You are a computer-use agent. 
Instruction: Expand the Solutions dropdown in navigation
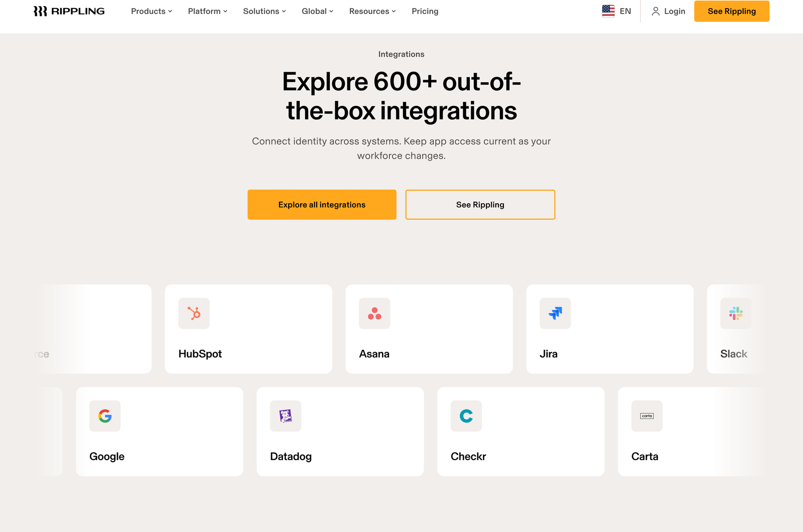(264, 11)
